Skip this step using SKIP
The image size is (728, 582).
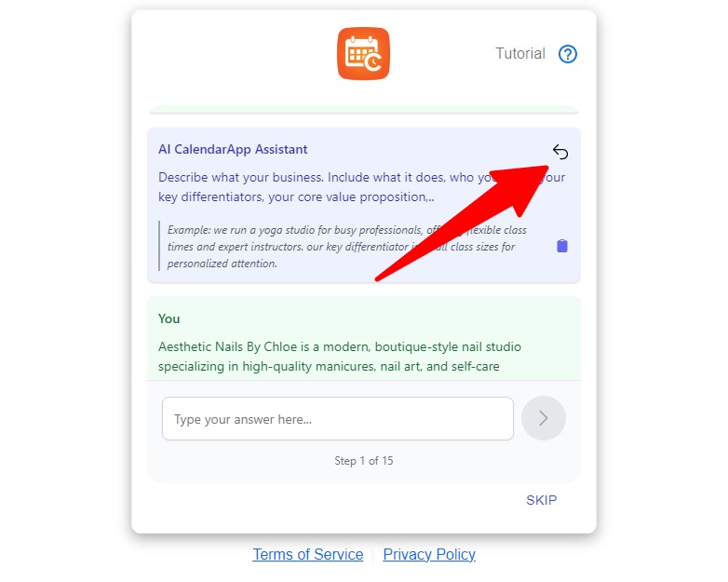pos(541,500)
